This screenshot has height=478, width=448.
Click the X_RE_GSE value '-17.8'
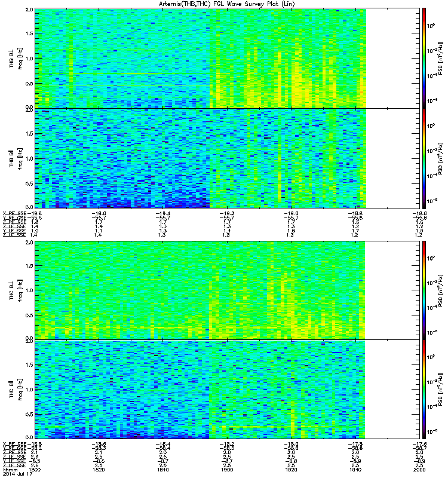click(355, 444)
